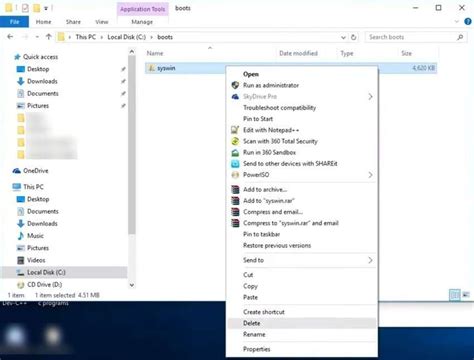The image size is (474, 360).
Task: Refresh the boots folder view
Action: tap(354, 37)
